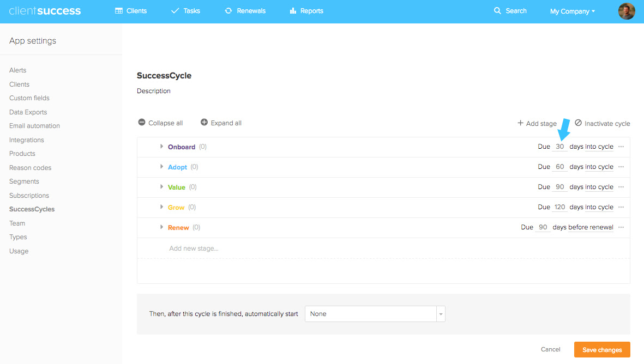Open the ellipsis menu for Grow stage
Viewport: 644px width, 364px height.
point(621,207)
